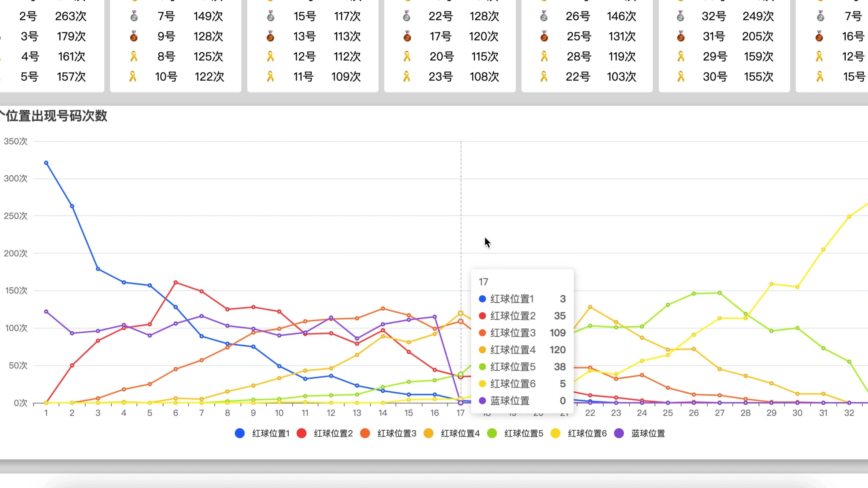
Task: Click the 红球位置1 data point at number 3
Action: click(98, 269)
